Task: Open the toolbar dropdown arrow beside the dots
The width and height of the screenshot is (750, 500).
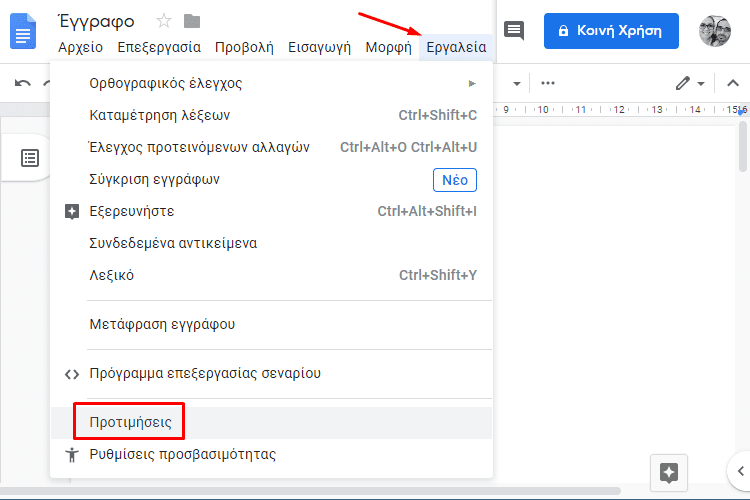Action: click(517, 84)
